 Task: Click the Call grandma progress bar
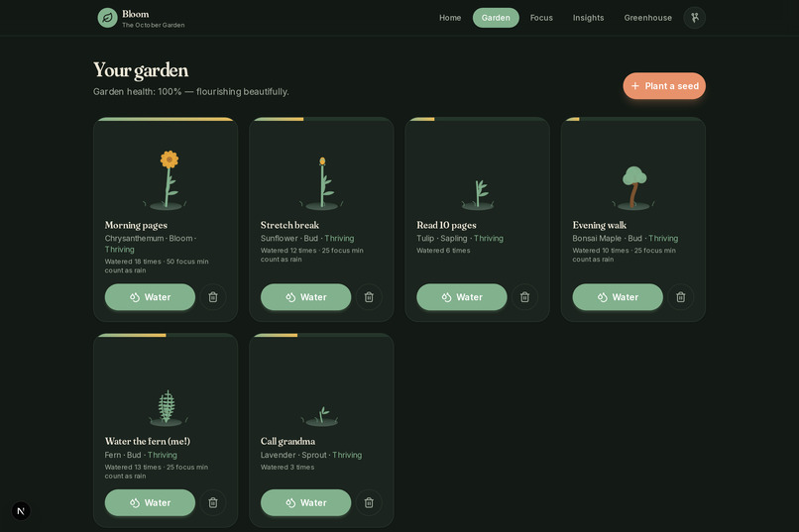(321, 336)
